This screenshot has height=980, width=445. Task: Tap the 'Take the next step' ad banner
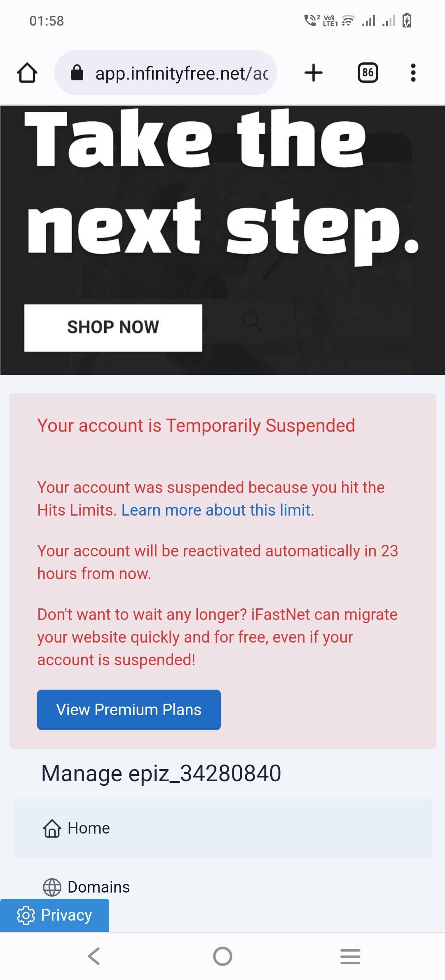click(x=222, y=206)
